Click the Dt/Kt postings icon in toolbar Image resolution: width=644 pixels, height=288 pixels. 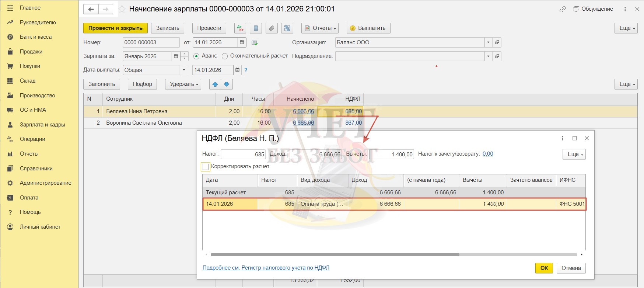[240, 28]
